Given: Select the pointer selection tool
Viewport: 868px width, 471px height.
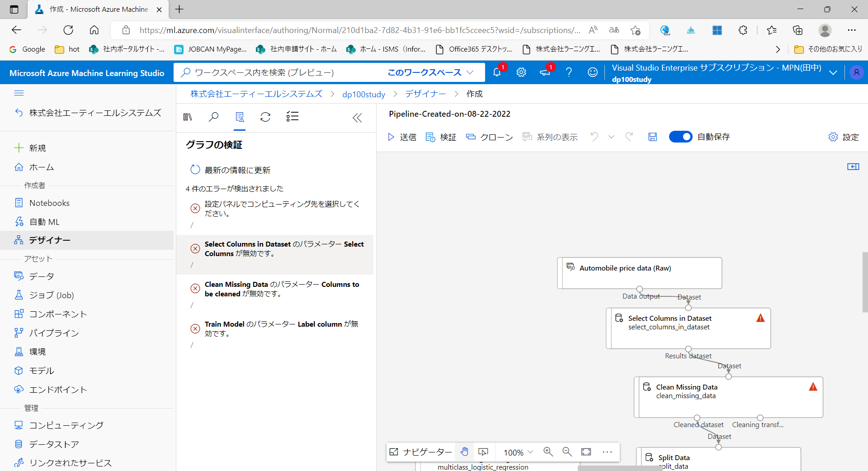Looking at the screenshot, I should tap(483, 452).
